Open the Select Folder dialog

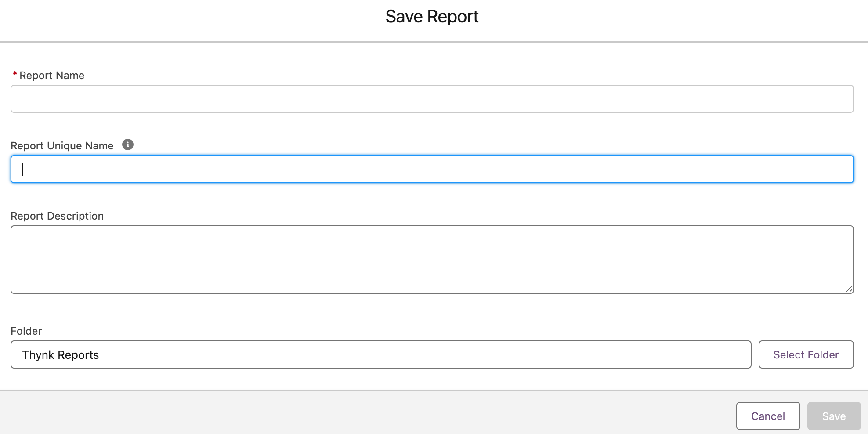806,354
